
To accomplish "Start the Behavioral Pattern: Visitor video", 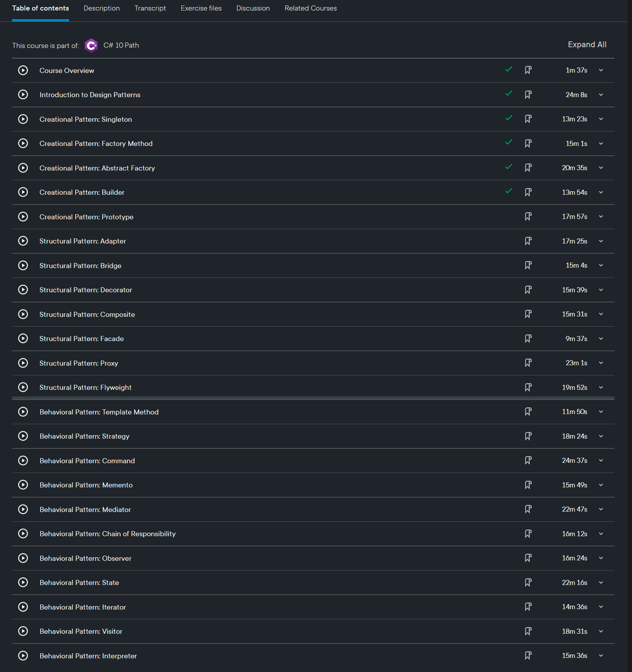I will pyautogui.click(x=23, y=631).
